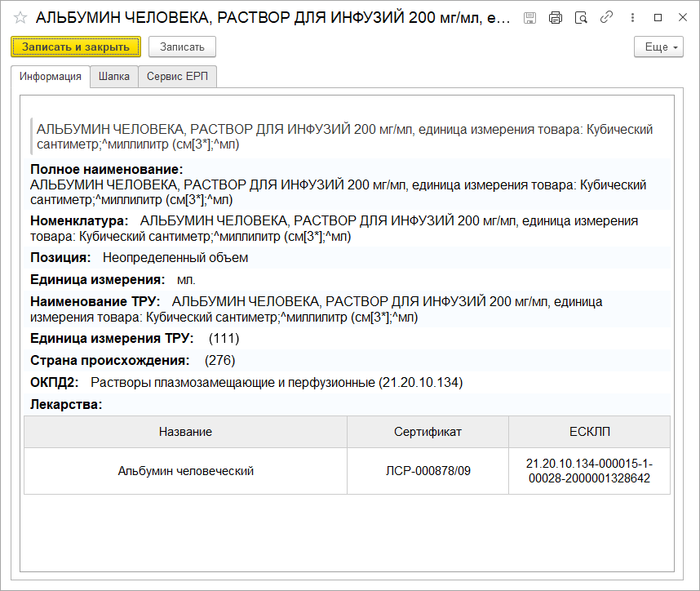
Task: Click the floppy disk save icon in the title bar
Action: coord(530,18)
